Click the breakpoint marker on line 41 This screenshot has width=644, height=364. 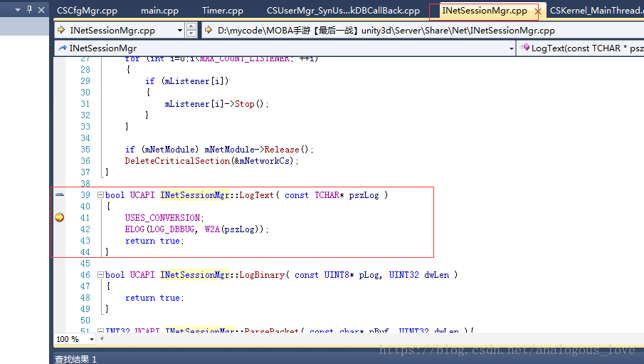tap(60, 217)
